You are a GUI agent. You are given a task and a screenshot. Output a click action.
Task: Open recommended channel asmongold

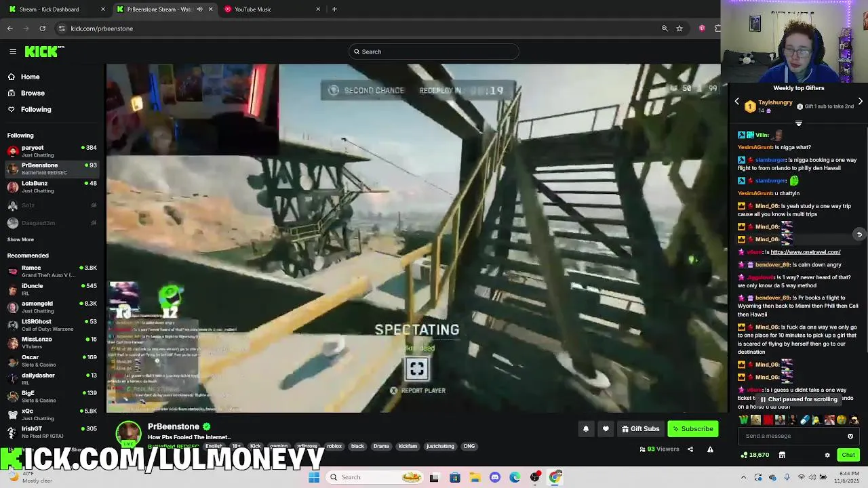coord(52,307)
